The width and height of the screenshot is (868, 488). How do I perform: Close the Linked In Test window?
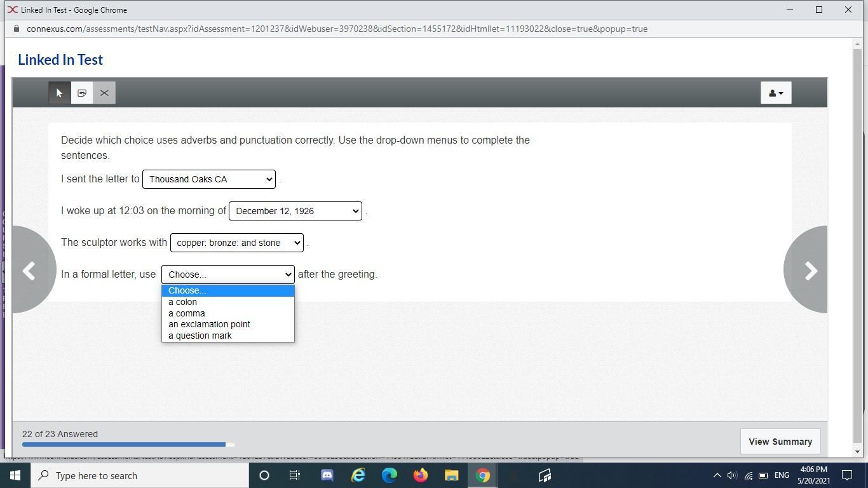[x=848, y=10]
